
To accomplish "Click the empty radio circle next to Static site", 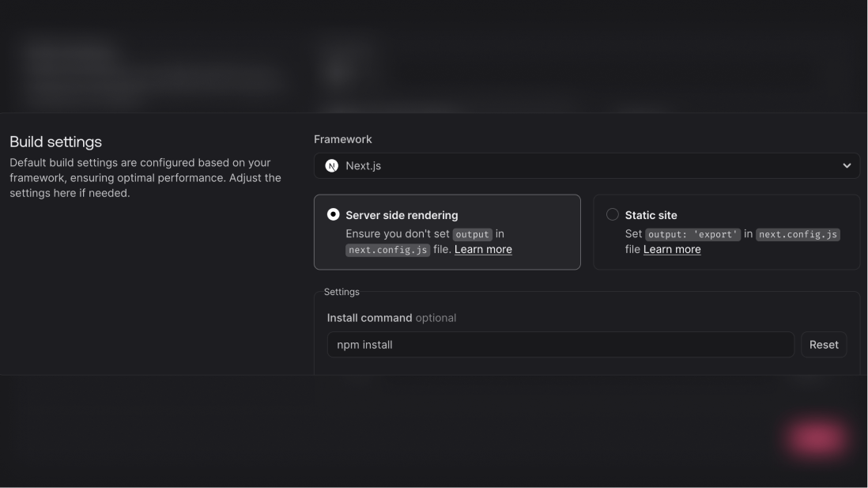I will click(613, 214).
